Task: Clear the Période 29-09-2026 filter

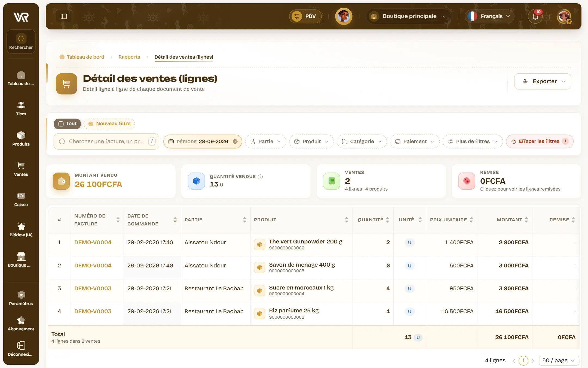Action: pyautogui.click(x=235, y=141)
